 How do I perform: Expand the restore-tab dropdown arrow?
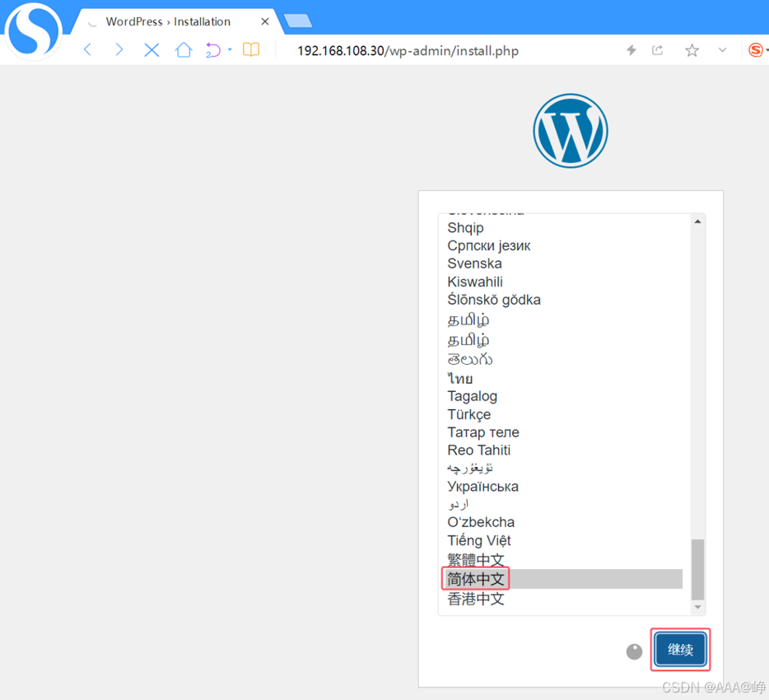(230, 49)
